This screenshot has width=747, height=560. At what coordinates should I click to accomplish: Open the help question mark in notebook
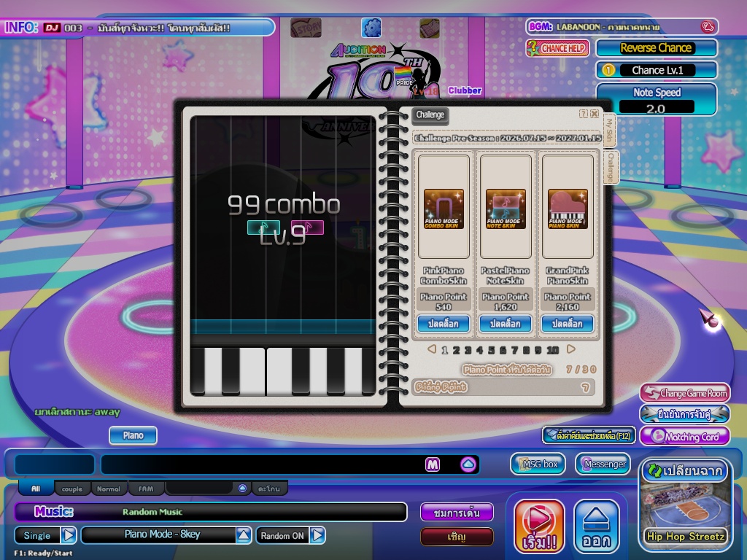[x=583, y=114]
